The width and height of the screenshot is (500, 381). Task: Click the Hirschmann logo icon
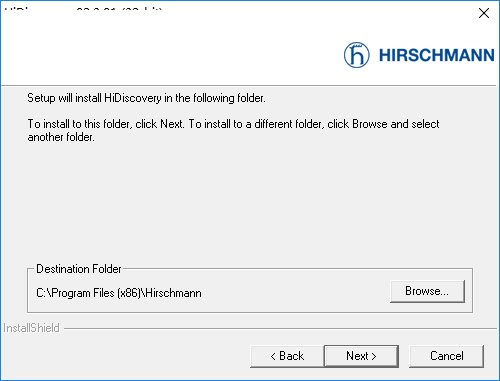357,55
